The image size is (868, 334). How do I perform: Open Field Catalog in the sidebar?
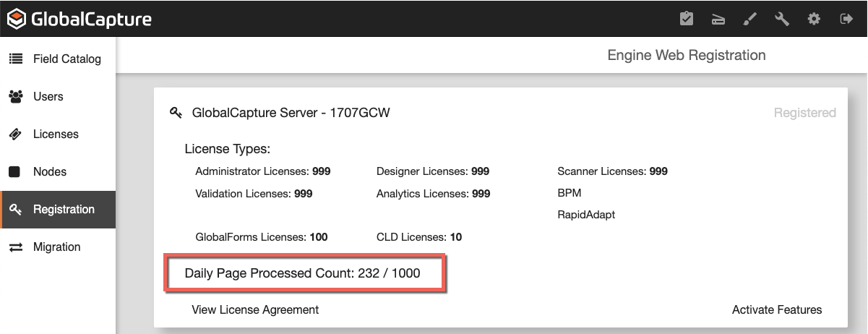66,59
